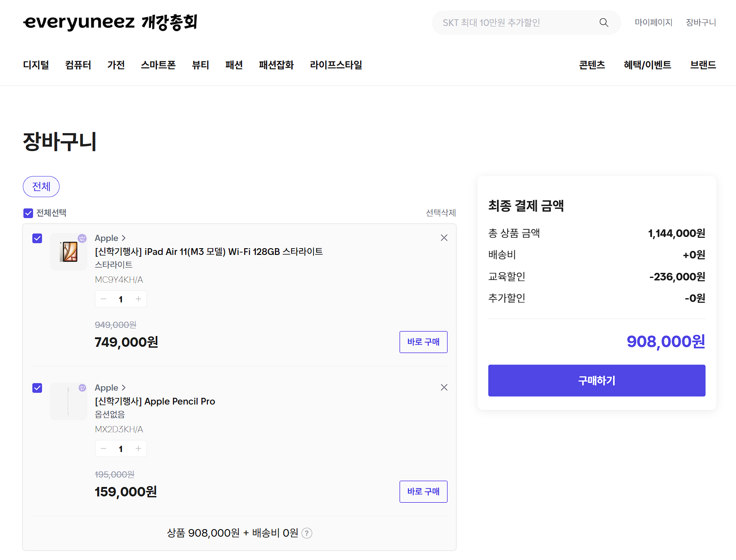This screenshot has width=736, height=560.
Task: Open the everyuneez logo homepage
Action: click(x=110, y=22)
